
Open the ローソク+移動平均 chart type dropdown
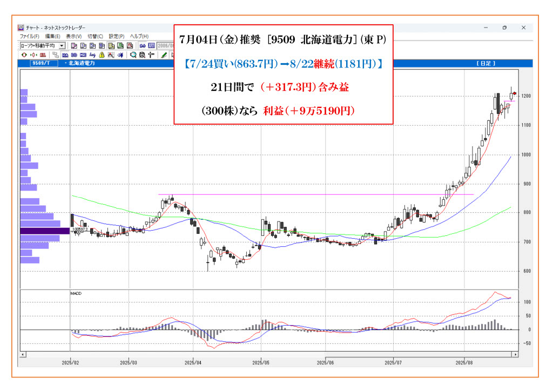pos(62,46)
